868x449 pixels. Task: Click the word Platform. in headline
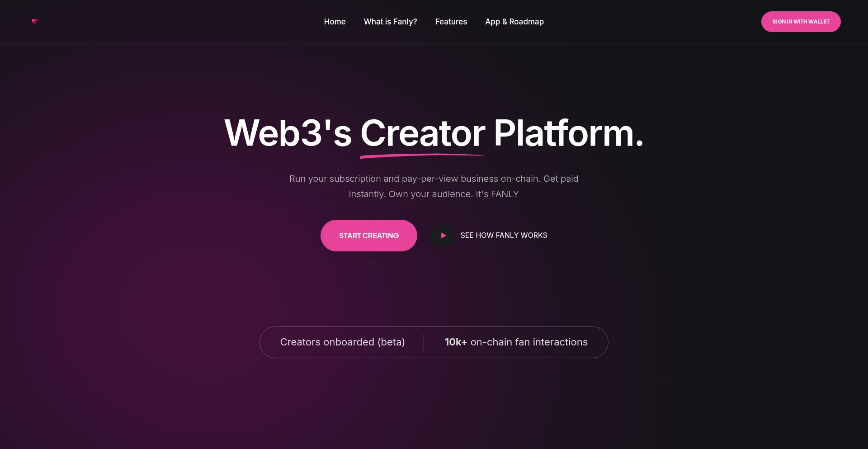coord(569,133)
